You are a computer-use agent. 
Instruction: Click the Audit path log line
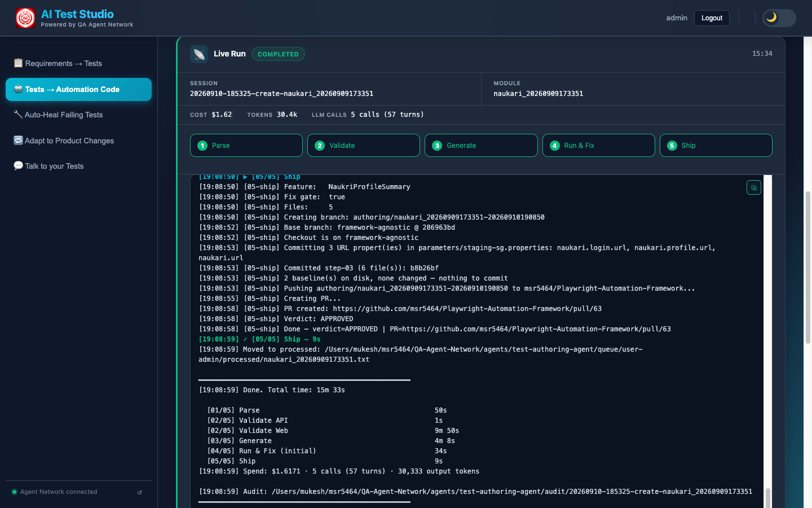click(475, 492)
